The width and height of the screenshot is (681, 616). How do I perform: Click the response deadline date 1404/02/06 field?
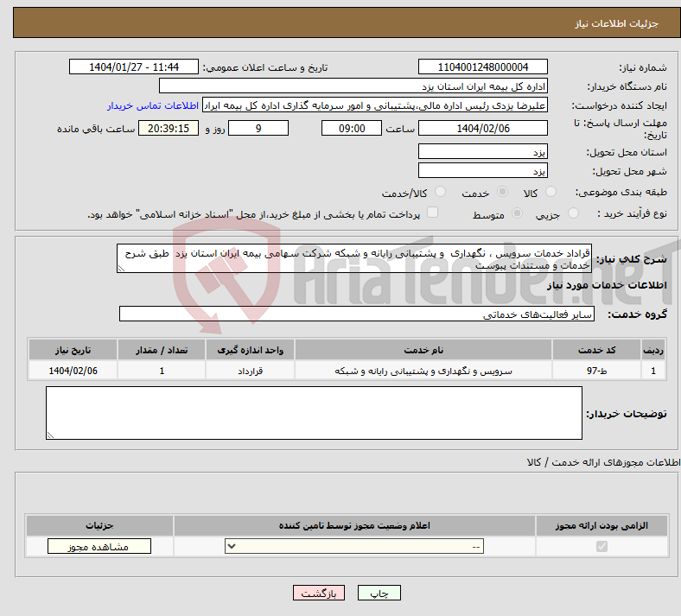482,128
